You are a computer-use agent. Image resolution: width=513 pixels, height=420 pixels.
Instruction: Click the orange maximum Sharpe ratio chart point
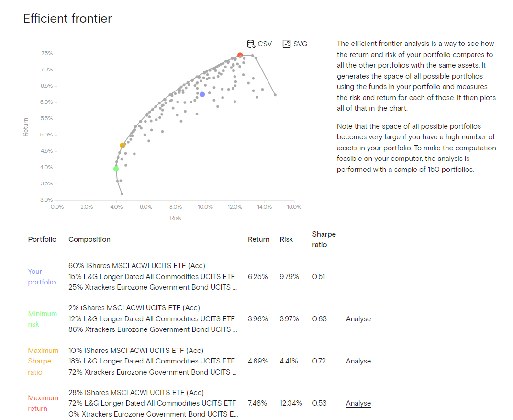123,145
